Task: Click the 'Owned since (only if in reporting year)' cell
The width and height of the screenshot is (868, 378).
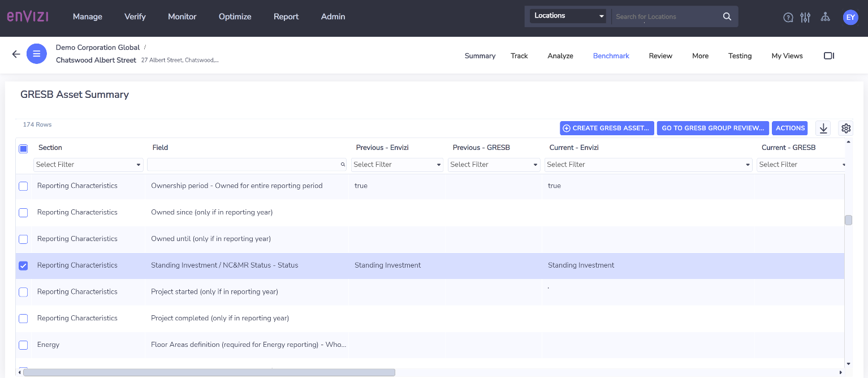Action: pyautogui.click(x=248, y=212)
